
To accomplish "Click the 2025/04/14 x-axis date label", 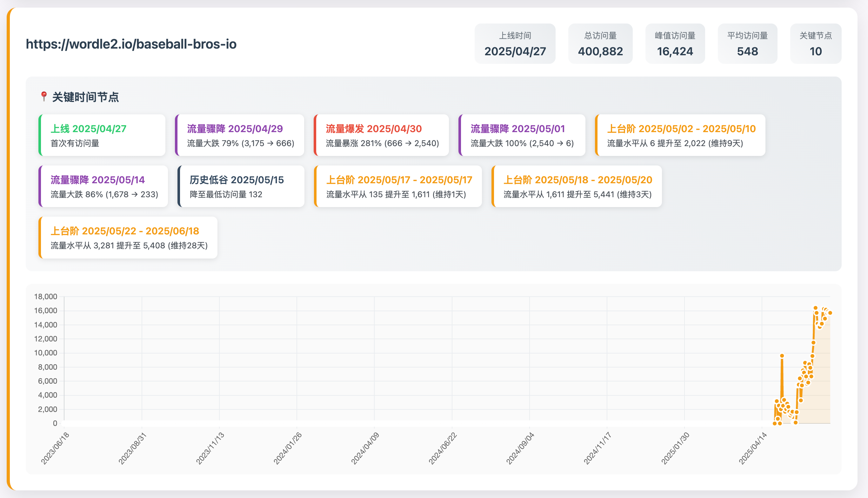I will [x=753, y=448].
